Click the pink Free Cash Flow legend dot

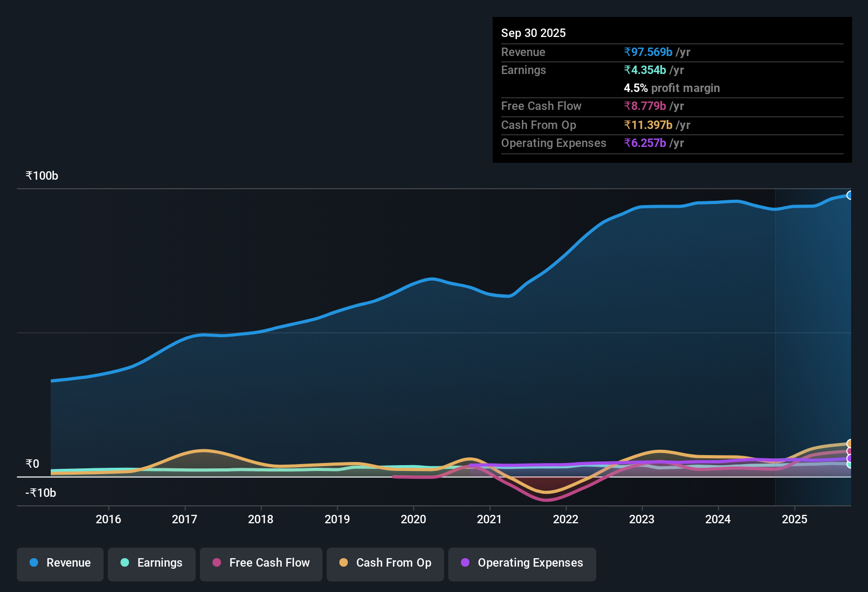coord(216,563)
